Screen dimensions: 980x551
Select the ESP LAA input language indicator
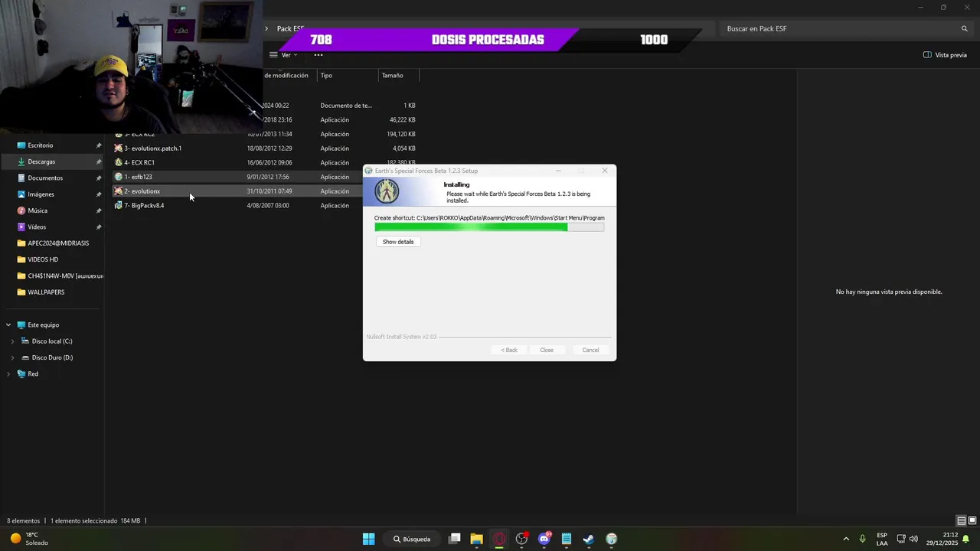(x=882, y=539)
